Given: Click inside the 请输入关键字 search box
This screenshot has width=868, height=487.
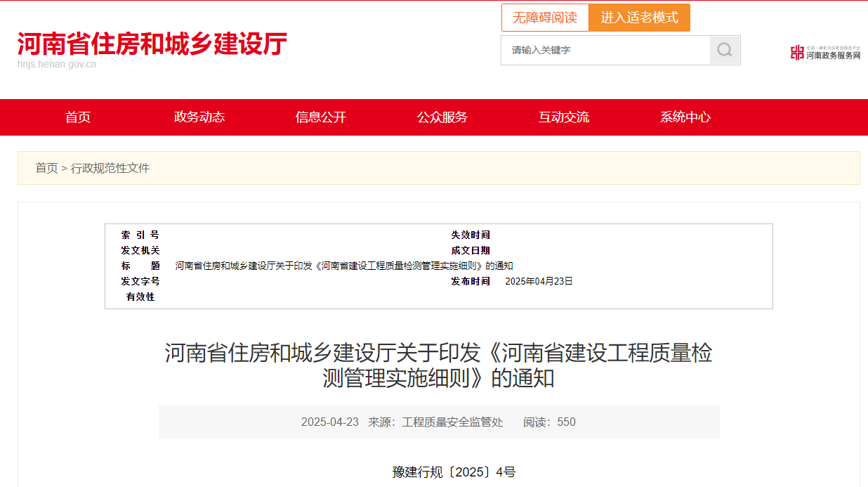Looking at the screenshot, I should tap(604, 50).
